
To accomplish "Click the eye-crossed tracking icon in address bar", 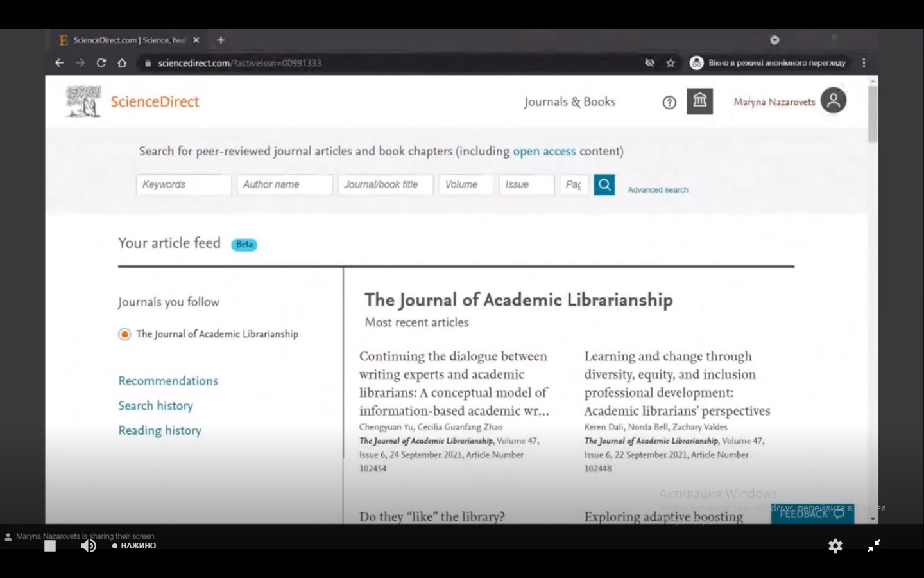I will [649, 63].
